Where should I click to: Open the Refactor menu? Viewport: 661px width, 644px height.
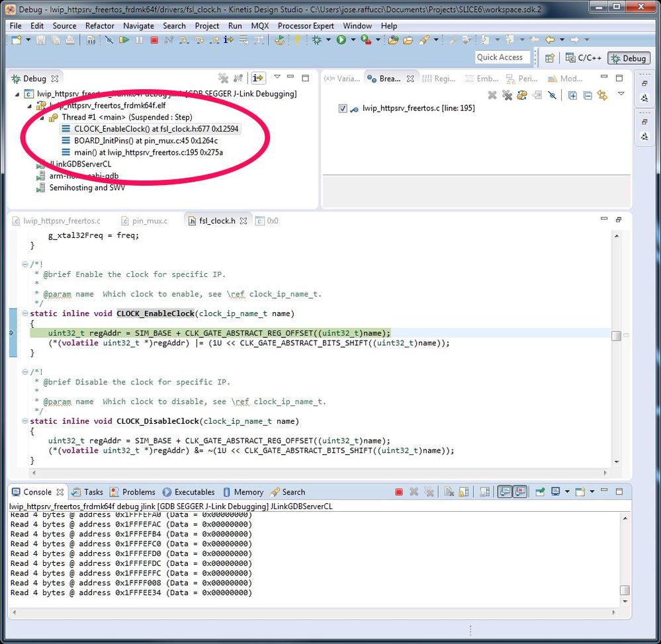pos(99,26)
